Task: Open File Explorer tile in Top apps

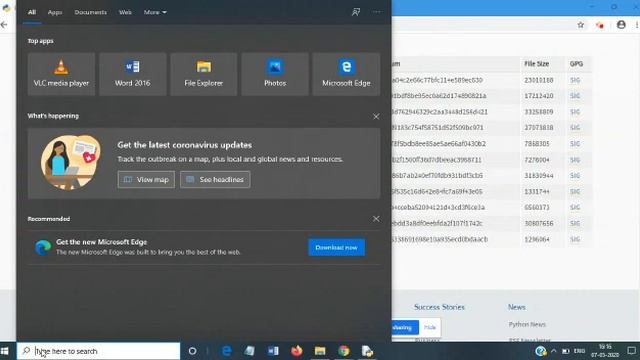Action: point(204,74)
